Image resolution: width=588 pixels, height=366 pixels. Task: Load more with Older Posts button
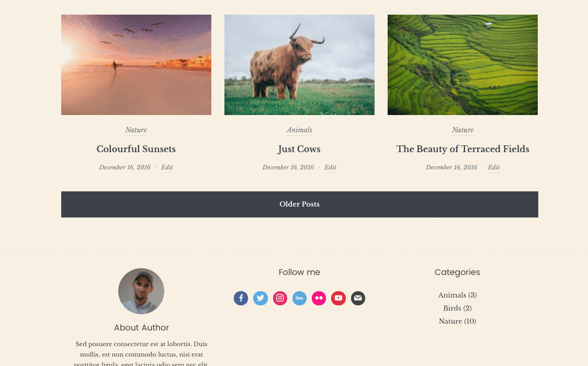pyautogui.click(x=300, y=204)
